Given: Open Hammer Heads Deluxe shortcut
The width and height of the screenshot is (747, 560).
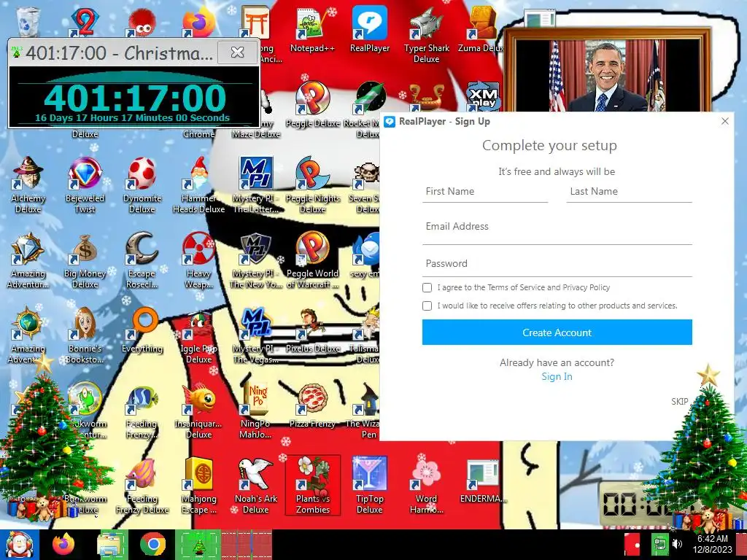Looking at the screenshot, I should [198, 185].
